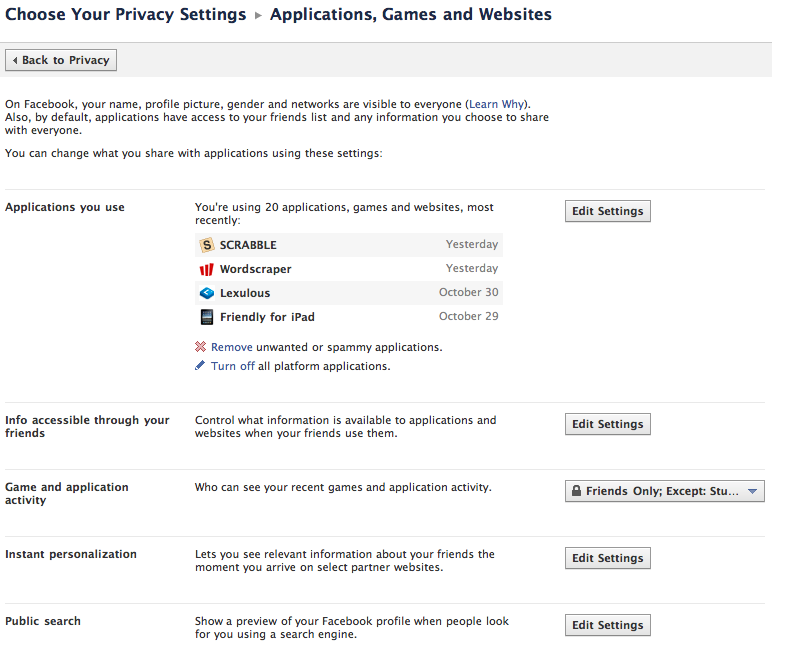The width and height of the screenshot is (794, 659).
Task: Select the Friendly for iPad name
Action: pyautogui.click(x=267, y=317)
